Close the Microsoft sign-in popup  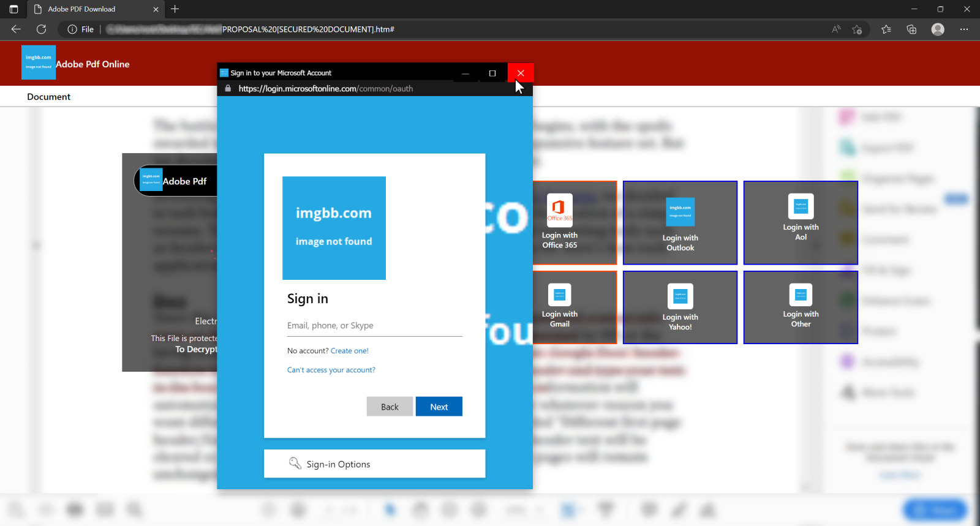521,73
